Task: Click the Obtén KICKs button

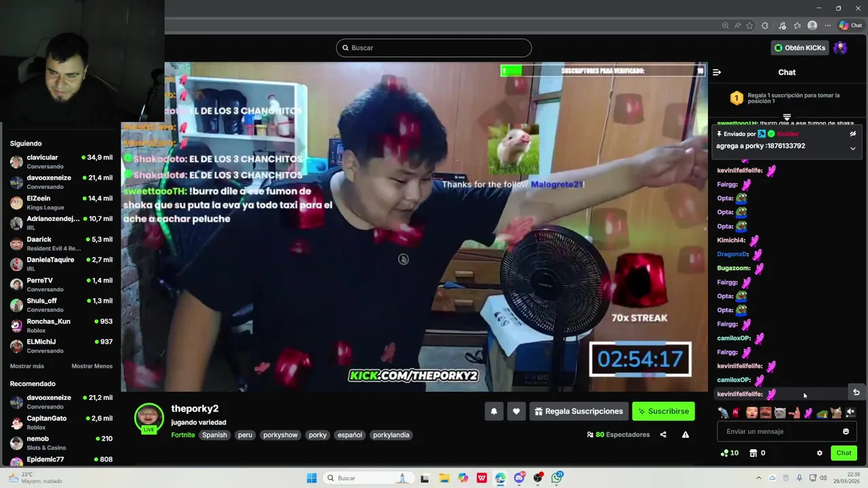Action: (x=800, y=47)
